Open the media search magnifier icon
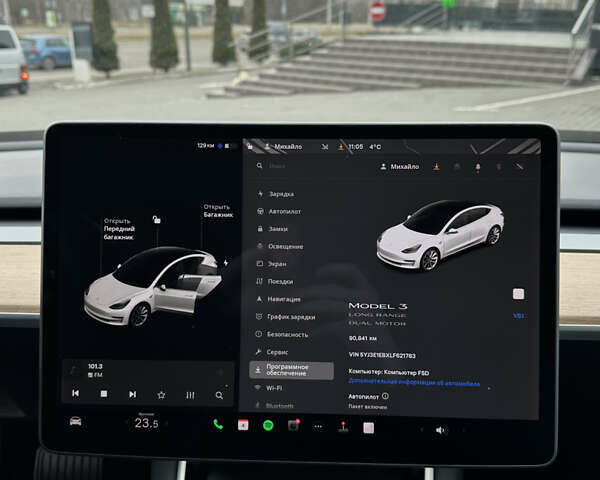 pyautogui.click(x=219, y=395)
